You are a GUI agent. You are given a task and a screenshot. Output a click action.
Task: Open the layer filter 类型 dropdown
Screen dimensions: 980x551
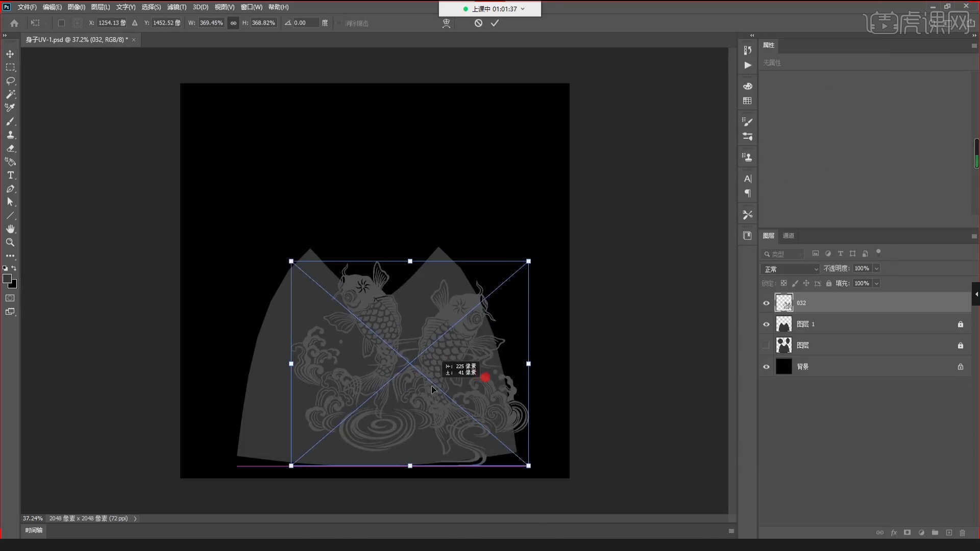782,254
